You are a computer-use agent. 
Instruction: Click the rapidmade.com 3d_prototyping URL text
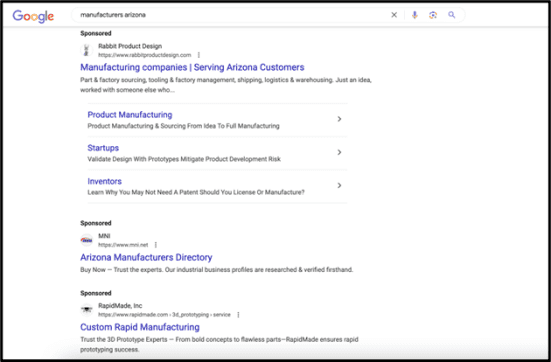pyautogui.click(x=164, y=315)
